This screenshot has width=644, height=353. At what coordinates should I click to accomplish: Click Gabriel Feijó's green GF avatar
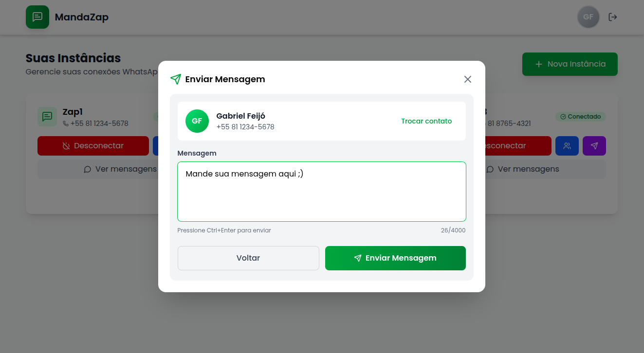[197, 121]
